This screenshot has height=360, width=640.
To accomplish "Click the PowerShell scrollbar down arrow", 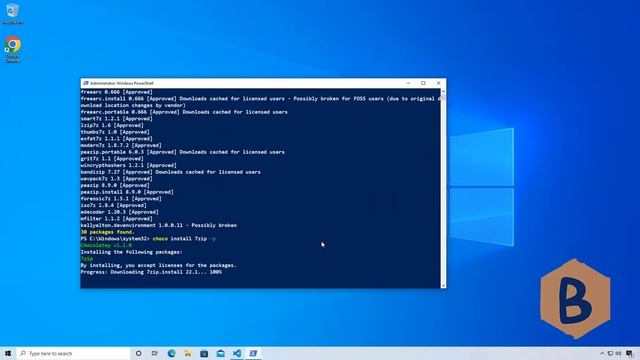I will coord(443,286).
